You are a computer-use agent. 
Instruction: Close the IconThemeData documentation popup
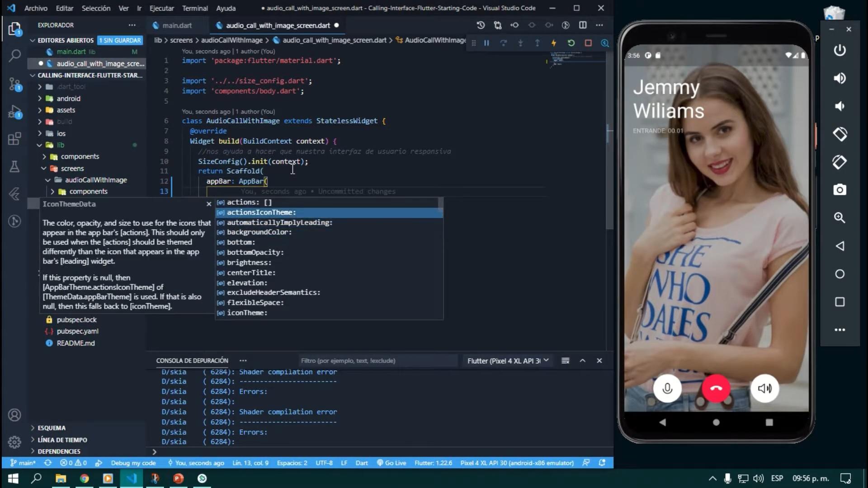click(209, 204)
